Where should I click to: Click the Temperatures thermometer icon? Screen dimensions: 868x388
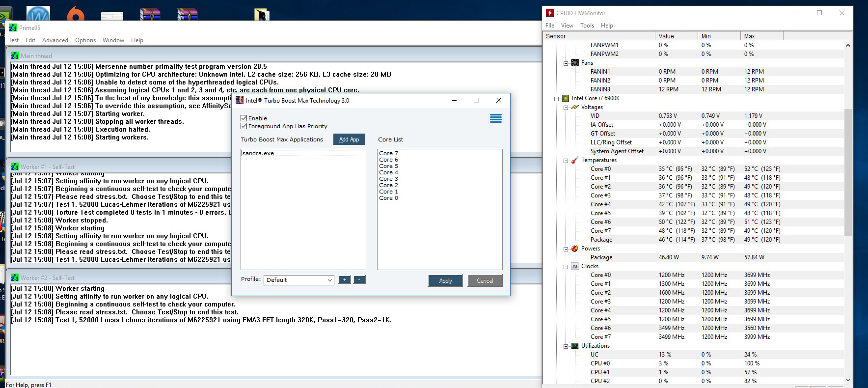pos(574,160)
